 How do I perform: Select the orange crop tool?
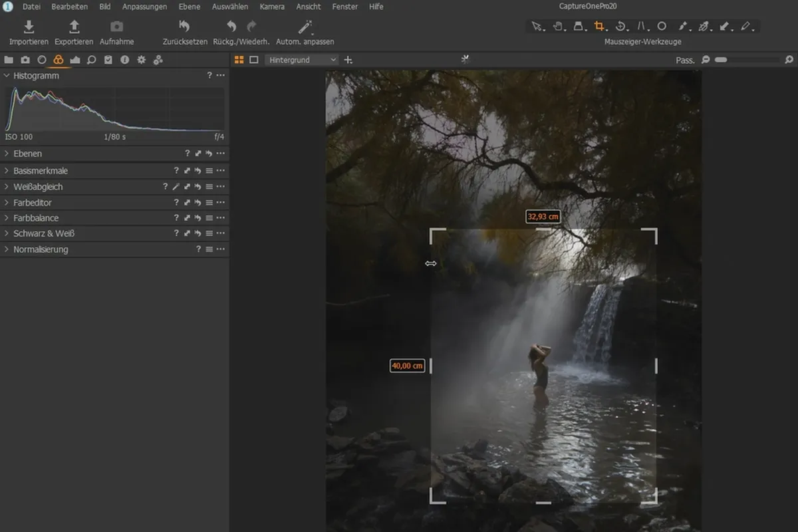pyautogui.click(x=600, y=27)
